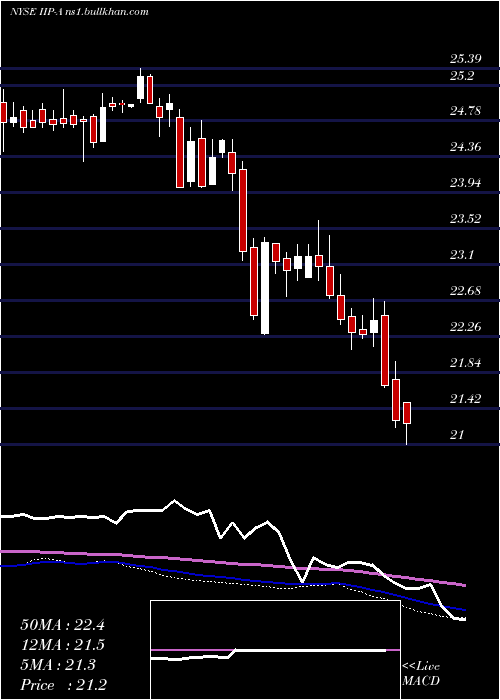
Task: Click the 21.42 price level label
Action: (465, 399)
